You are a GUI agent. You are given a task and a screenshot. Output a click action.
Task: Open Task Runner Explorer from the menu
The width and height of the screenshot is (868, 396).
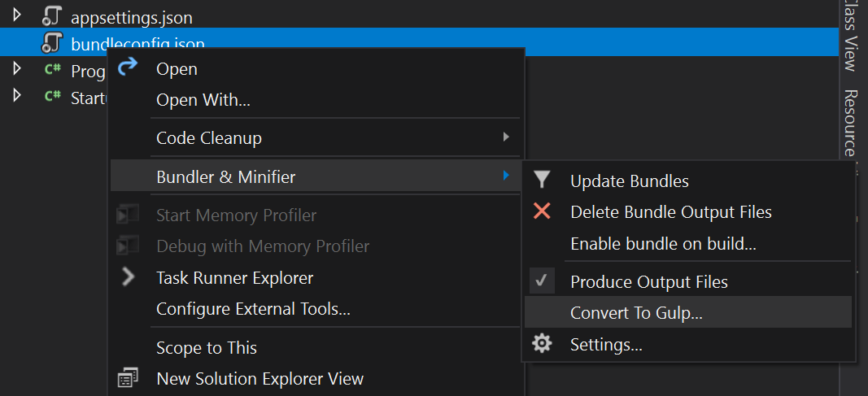315,277
